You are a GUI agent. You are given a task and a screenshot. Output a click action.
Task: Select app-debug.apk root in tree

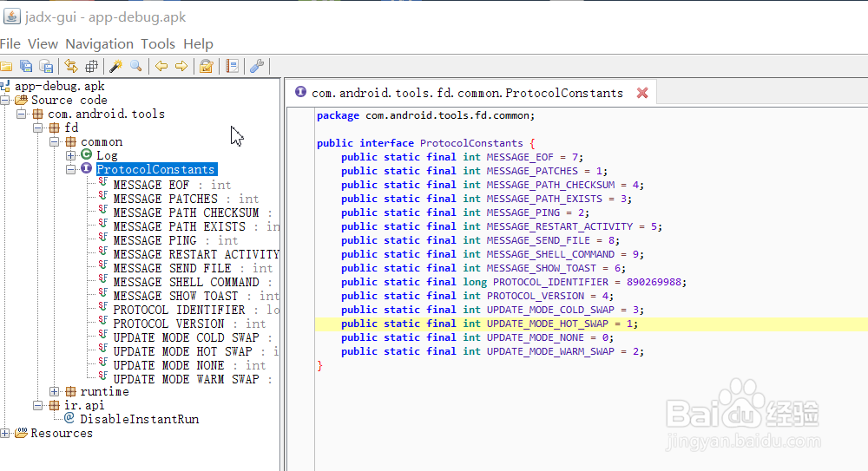(59, 87)
